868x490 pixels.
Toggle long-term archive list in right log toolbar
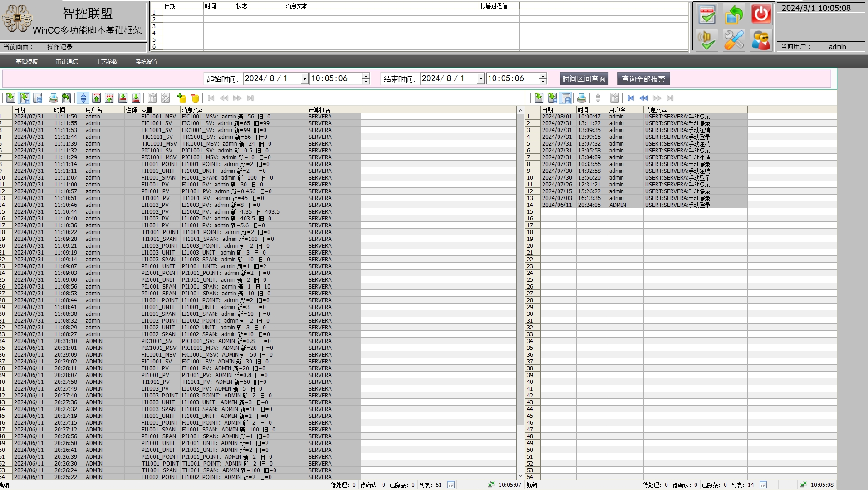[566, 98]
